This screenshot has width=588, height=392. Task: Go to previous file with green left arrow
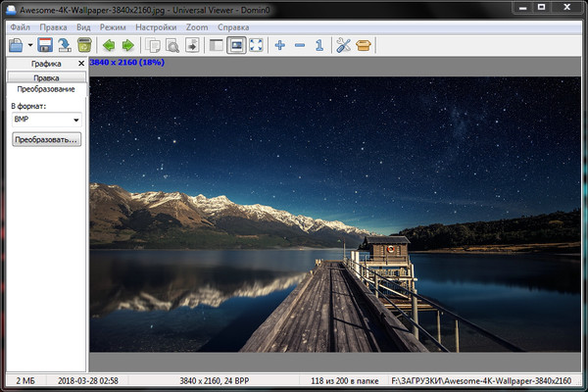[109, 45]
